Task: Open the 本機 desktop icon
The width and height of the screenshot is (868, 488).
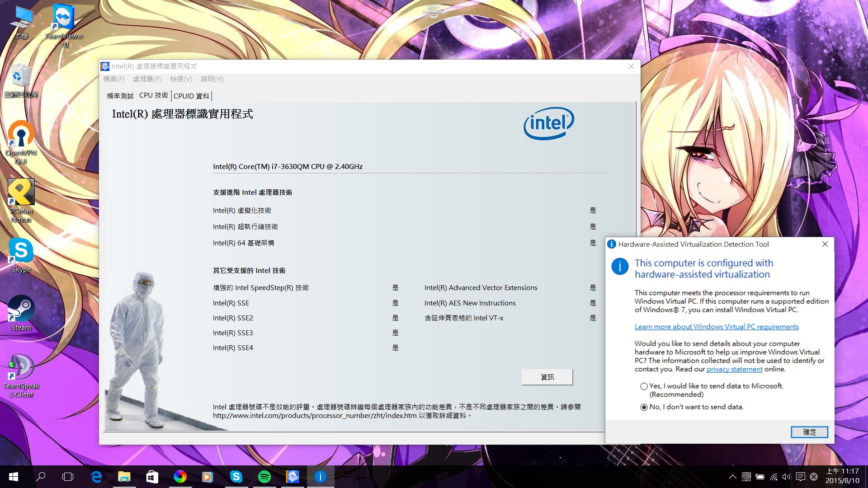Action: [x=22, y=23]
